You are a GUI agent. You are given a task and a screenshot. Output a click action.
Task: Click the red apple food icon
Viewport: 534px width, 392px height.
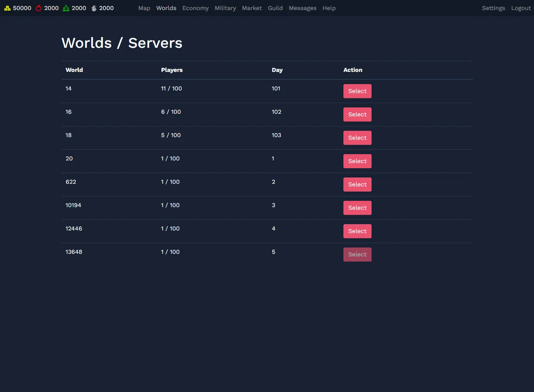click(39, 8)
